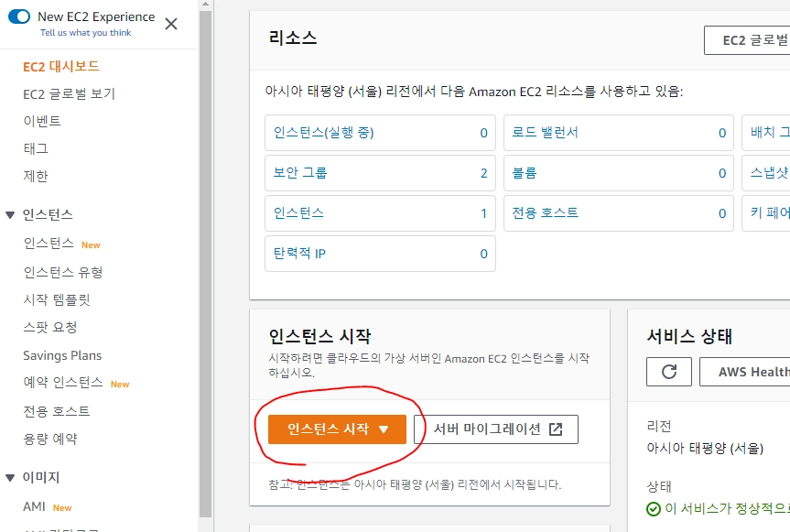Open 키 페어 resource link
790x532 pixels.
tap(770, 213)
